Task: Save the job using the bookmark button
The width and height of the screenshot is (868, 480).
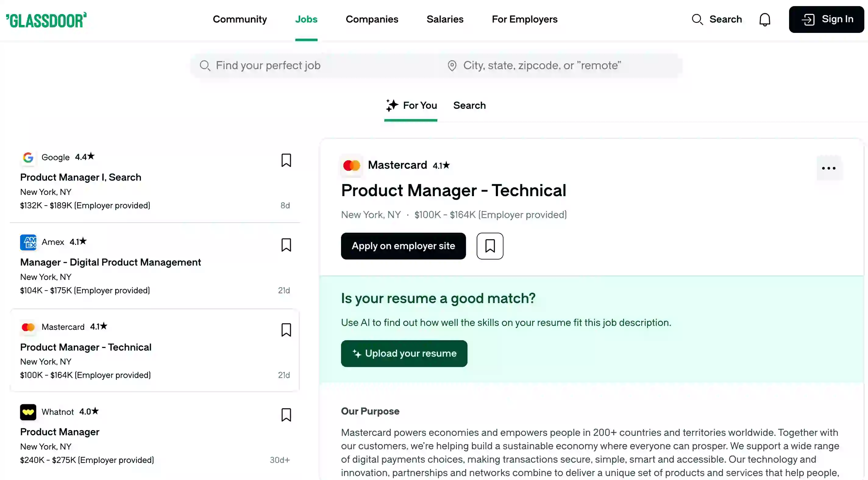Action: point(489,246)
